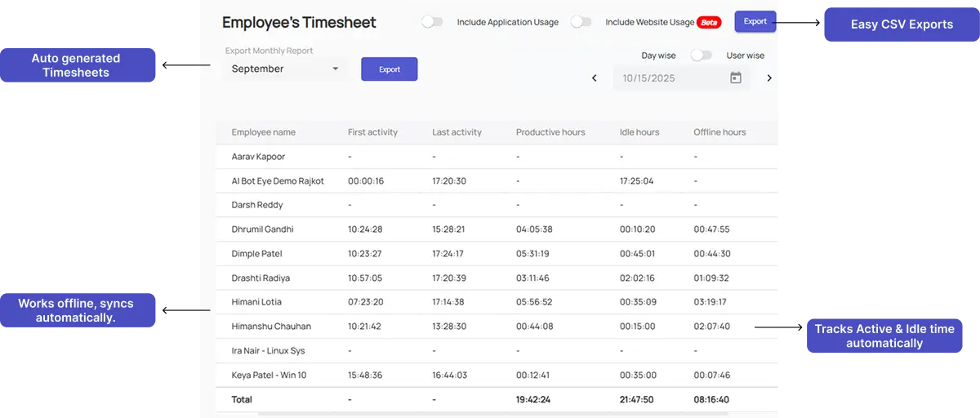Toggle Include Website Usage switch

pyautogui.click(x=581, y=22)
